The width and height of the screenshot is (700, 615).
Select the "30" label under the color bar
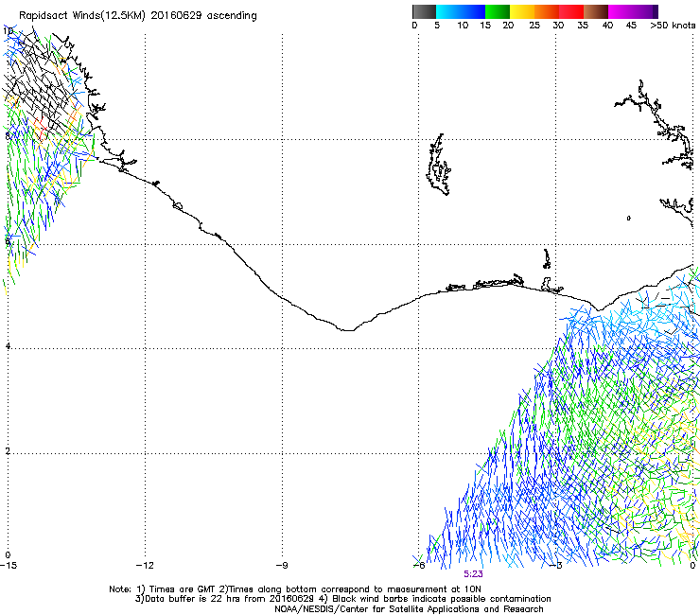click(558, 26)
